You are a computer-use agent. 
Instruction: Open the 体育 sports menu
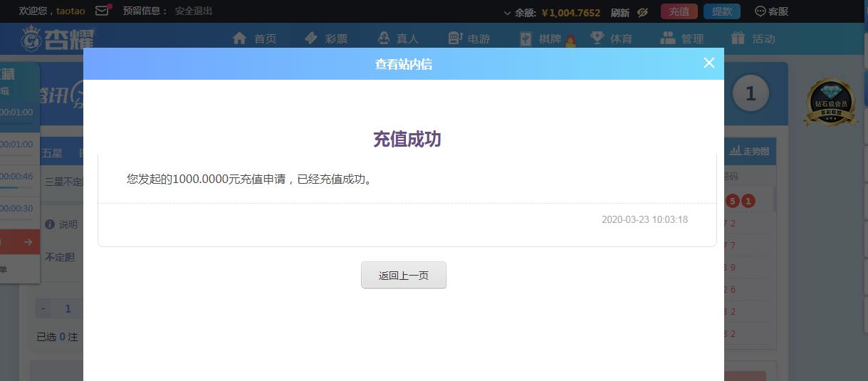click(612, 38)
